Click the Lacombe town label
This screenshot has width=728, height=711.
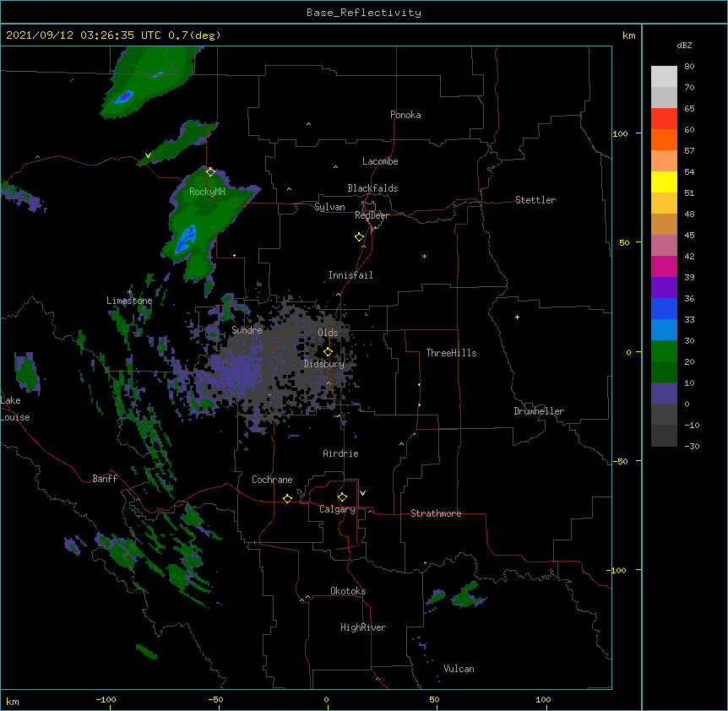380,161
